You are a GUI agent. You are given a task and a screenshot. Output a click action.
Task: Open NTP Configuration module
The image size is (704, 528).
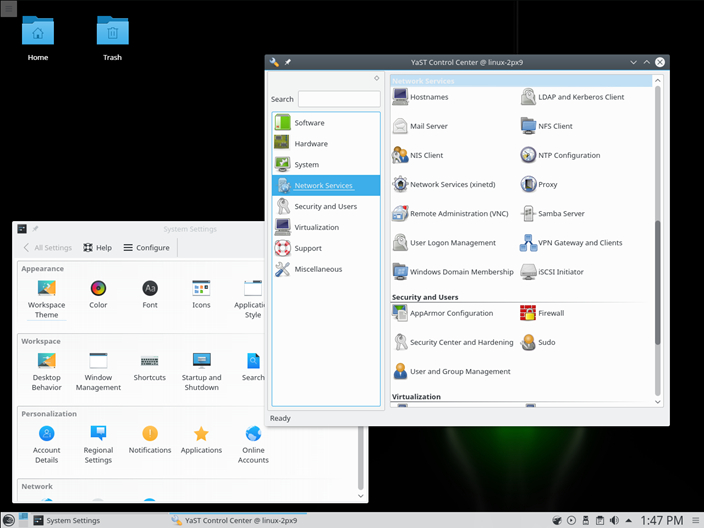point(560,155)
